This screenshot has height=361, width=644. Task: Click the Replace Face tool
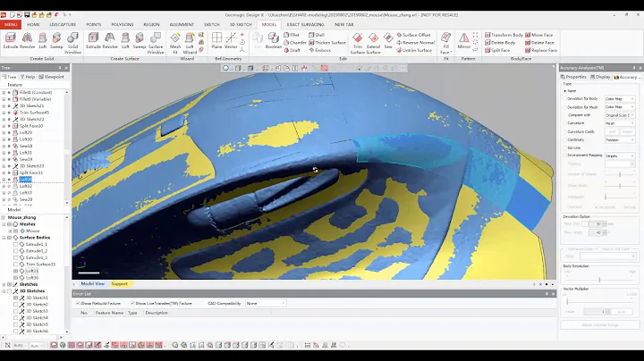541,50
